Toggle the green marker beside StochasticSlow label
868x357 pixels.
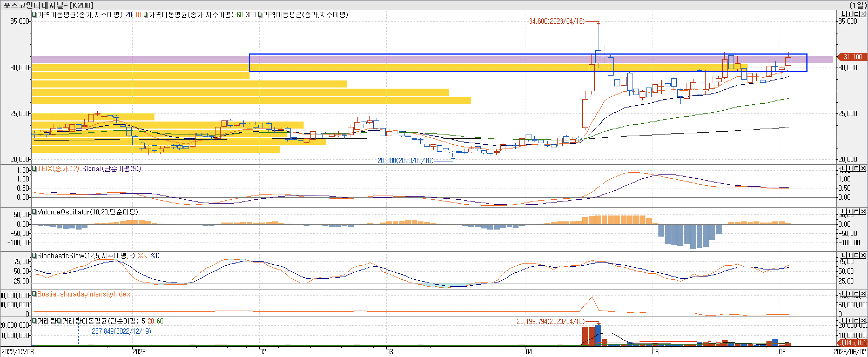pos(34,256)
